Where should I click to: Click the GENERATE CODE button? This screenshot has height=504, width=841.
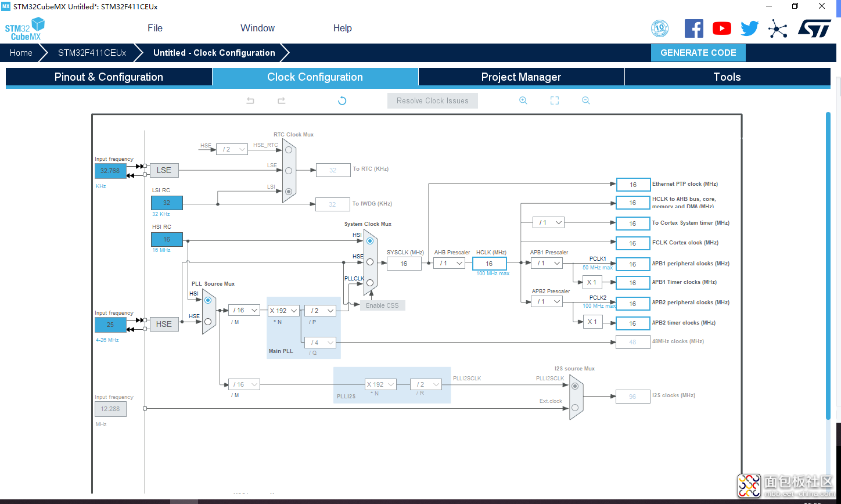[x=698, y=52]
